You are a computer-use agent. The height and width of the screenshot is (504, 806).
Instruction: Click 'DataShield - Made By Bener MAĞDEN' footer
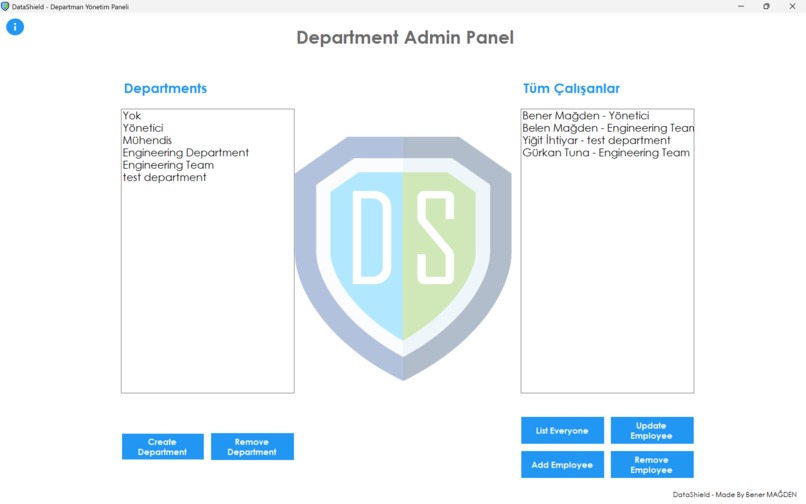734,494
